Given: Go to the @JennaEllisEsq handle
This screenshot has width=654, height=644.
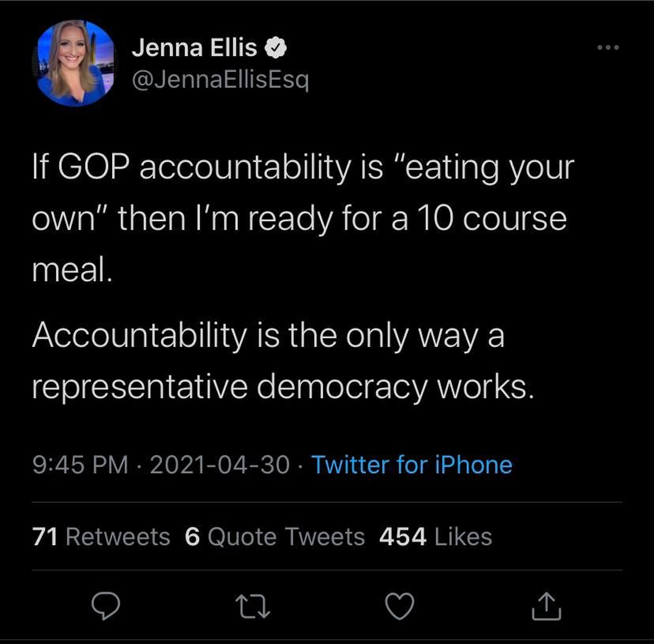Looking at the screenshot, I should [220, 78].
